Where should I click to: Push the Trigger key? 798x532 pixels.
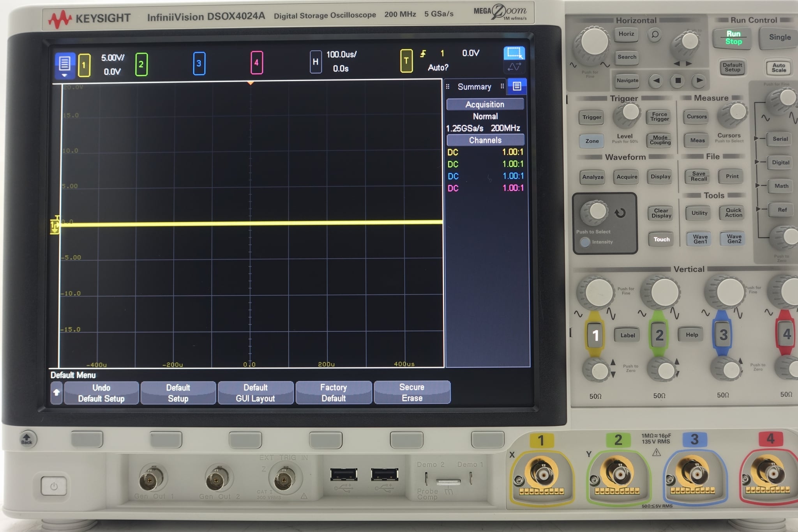pos(591,117)
